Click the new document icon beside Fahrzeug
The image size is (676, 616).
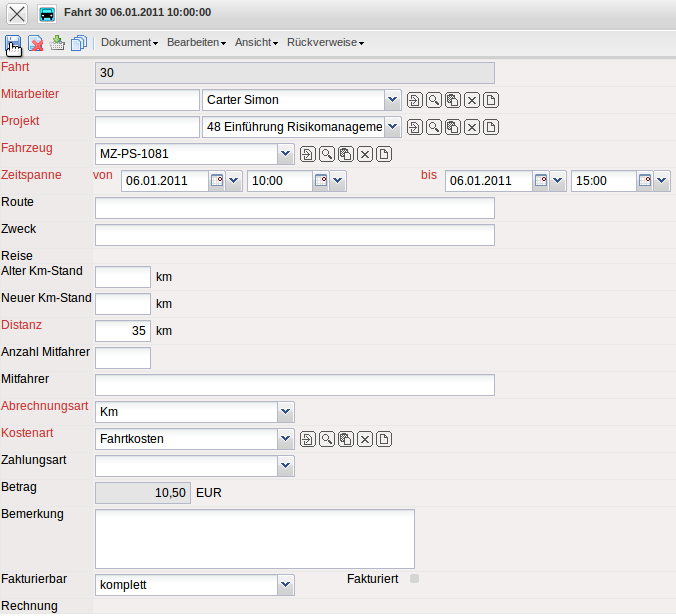click(x=384, y=154)
